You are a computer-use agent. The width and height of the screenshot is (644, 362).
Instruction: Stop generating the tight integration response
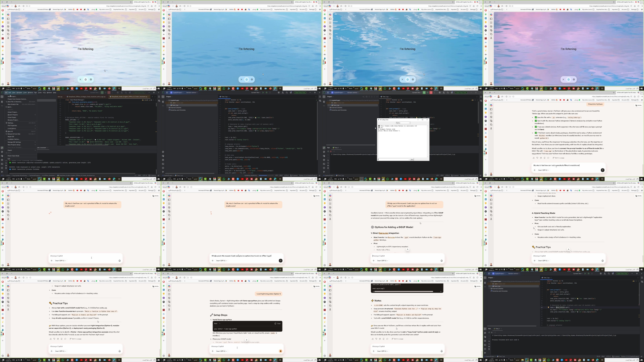click(281, 351)
